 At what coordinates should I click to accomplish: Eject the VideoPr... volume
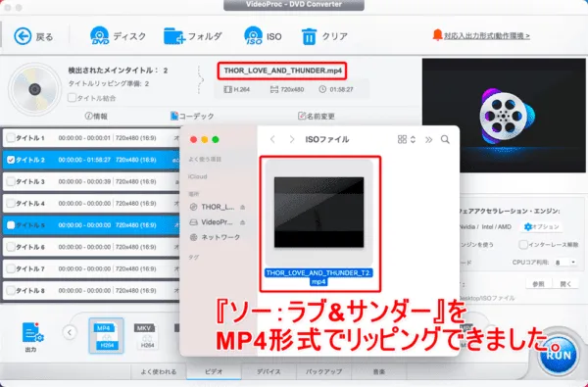(243, 222)
